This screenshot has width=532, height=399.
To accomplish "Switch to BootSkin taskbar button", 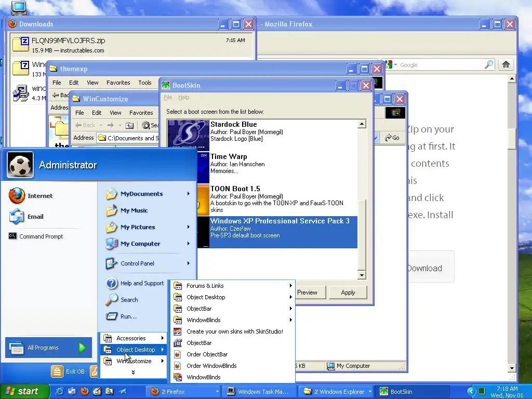I will [412, 392].
